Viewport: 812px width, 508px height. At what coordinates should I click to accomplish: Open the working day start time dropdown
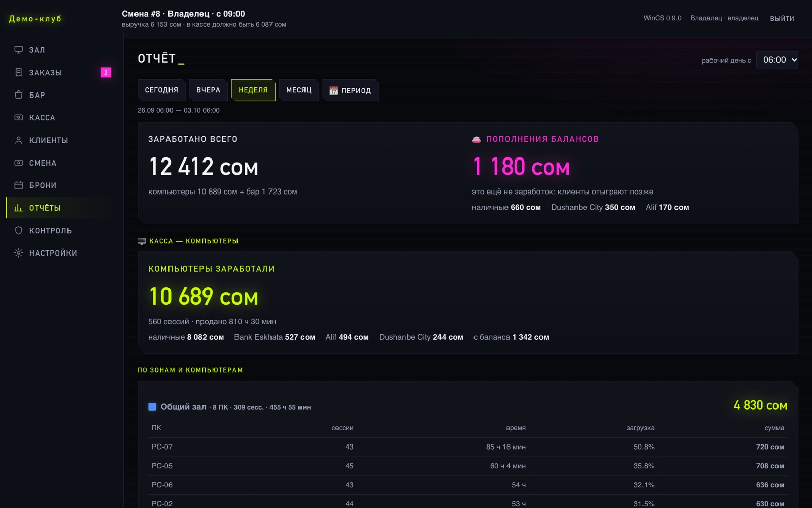point(777,60)
